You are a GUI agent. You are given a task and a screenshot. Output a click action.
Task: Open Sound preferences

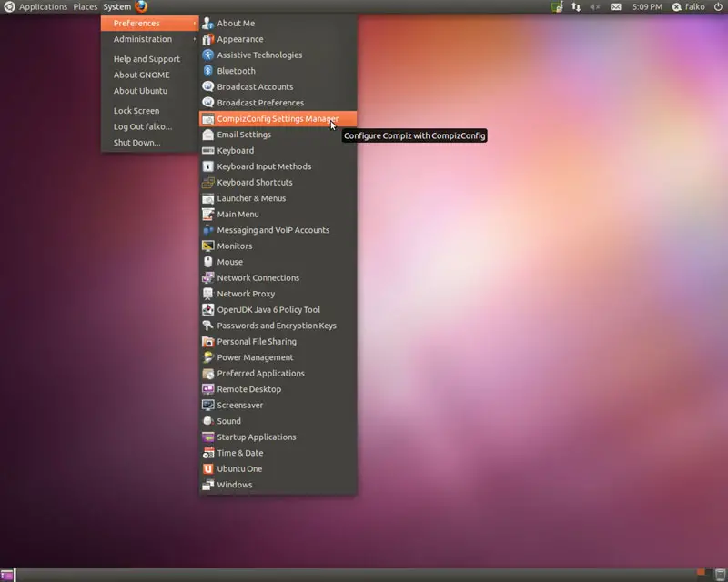pos(278,421)
